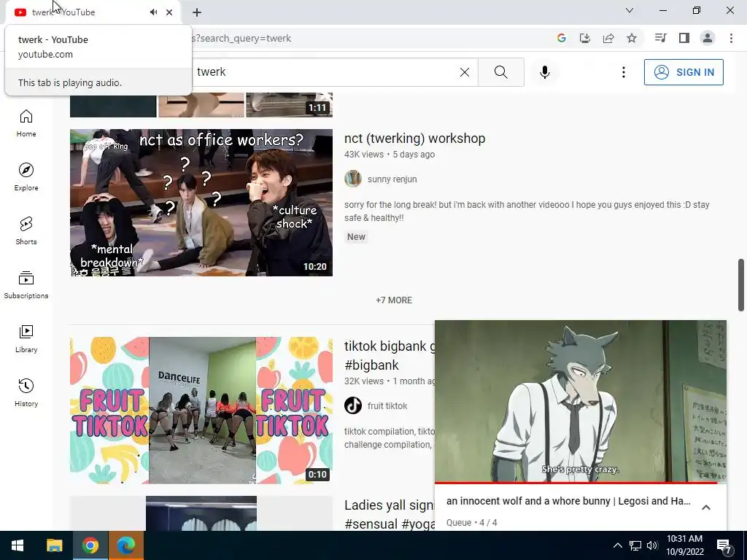Click the install app icon
This screenshot has width=747, height=560.
[x=585, y=38]
